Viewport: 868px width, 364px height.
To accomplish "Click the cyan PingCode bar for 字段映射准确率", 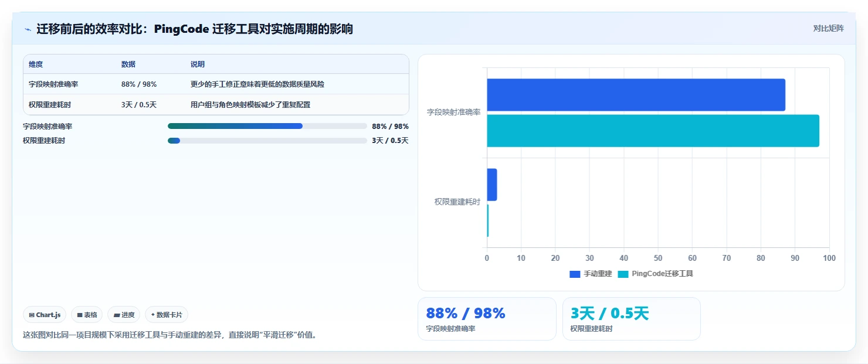I will [x=653, y=131].
